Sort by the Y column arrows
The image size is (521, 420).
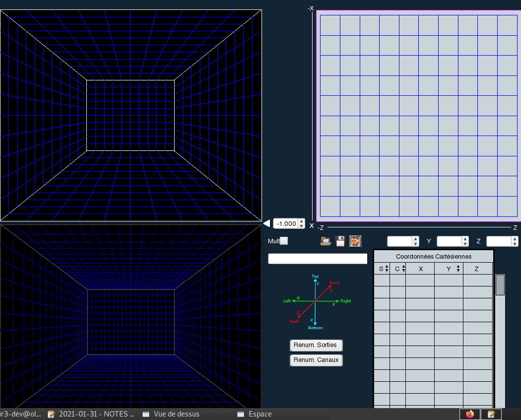pyautogui.click(x=458, y=269)
